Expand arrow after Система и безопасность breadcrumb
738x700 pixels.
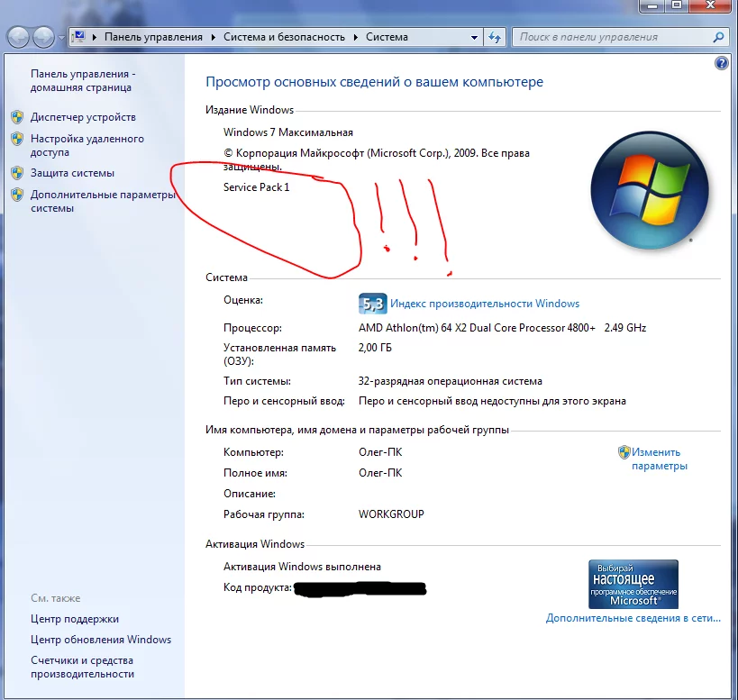coord(356,37)
